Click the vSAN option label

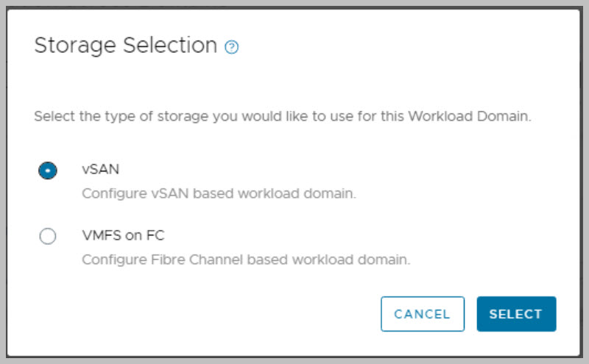click(x=101, y=170)
